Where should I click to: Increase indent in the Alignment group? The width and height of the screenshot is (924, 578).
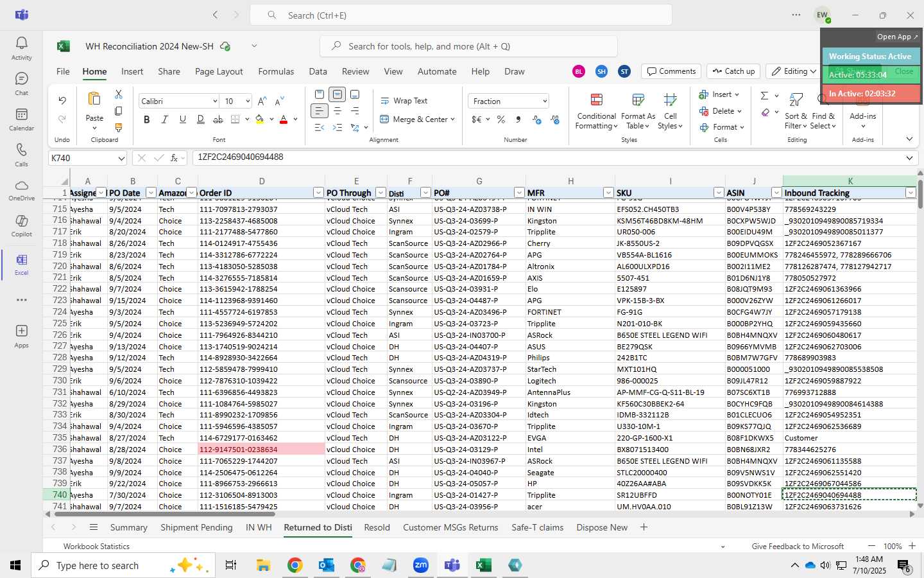[x=338, y=128]
